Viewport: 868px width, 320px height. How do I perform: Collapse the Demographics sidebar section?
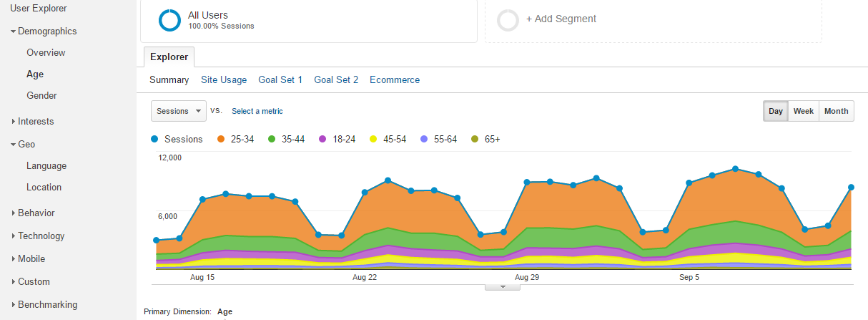pyautogui.click(x=46, y=31)
